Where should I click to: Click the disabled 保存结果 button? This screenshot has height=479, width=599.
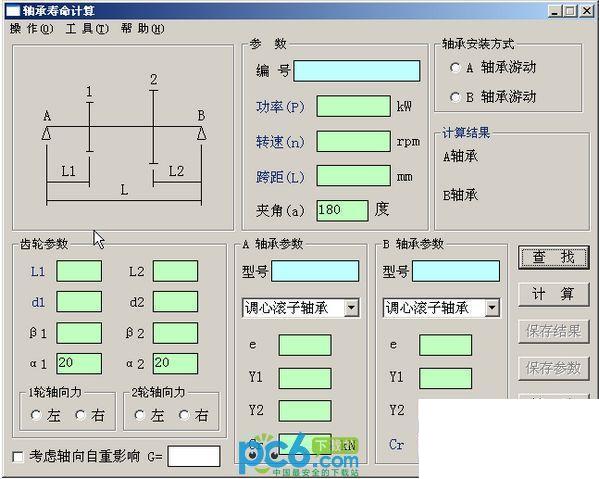554,331
